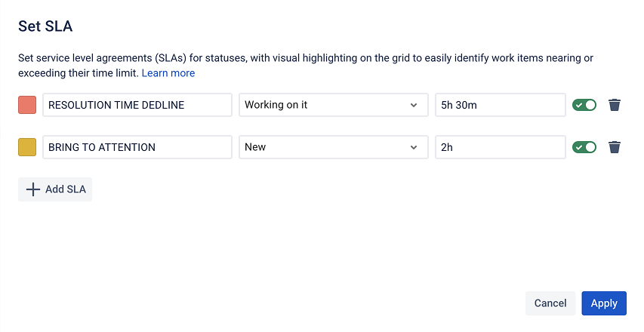Click chevron arrow in 'New' status selector
644x332 pixels.
[x=414, y=147]
